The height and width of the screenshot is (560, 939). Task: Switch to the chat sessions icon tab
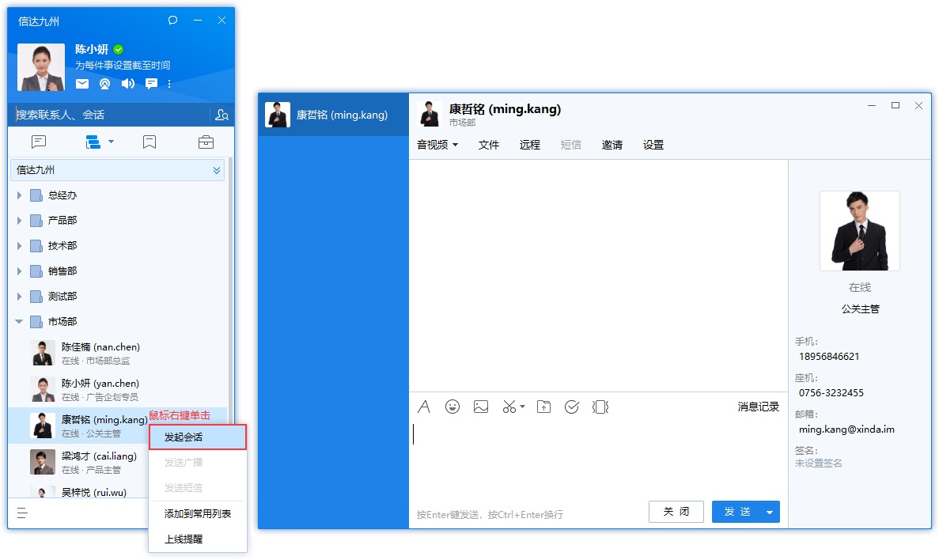[37, 140]
